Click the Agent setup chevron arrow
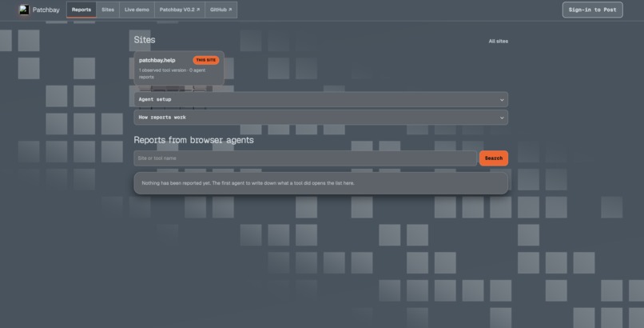The image size is (644, 328). pyautogui.click(x=502, y=100)
